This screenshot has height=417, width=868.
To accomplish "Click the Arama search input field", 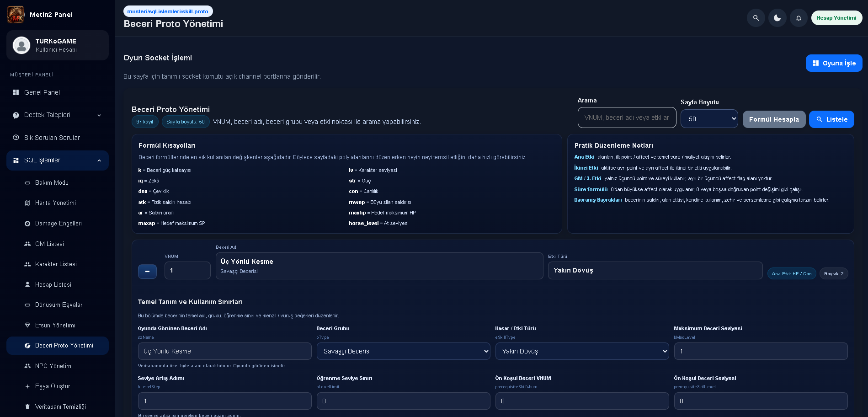I will 627,118.
